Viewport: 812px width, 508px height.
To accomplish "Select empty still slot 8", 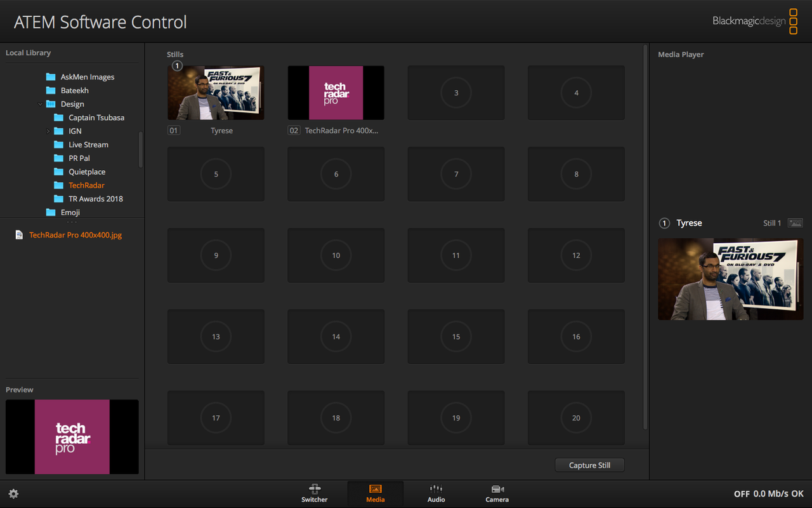I will point(576,174).
